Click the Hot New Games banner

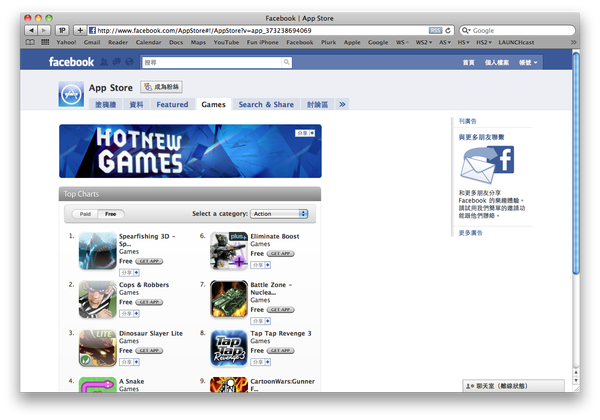(x=190, y=151)
